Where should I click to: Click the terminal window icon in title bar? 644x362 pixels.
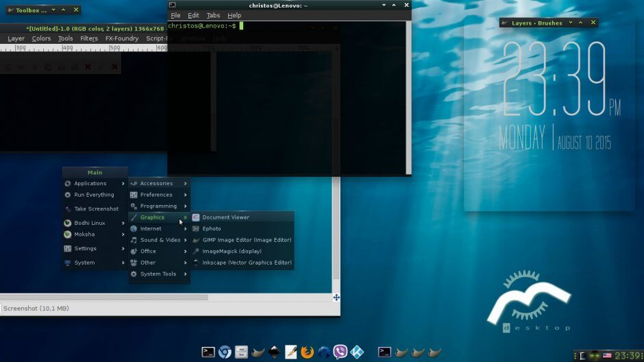[173, 5]
